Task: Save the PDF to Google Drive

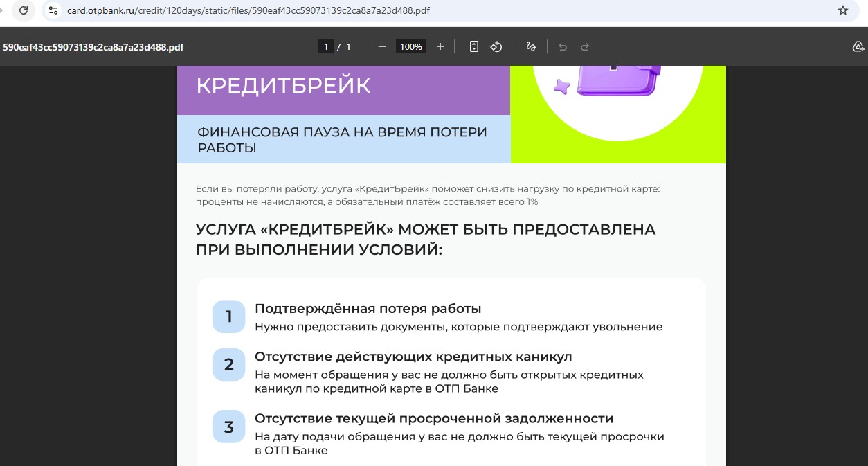Action: [x=858, y=46]
